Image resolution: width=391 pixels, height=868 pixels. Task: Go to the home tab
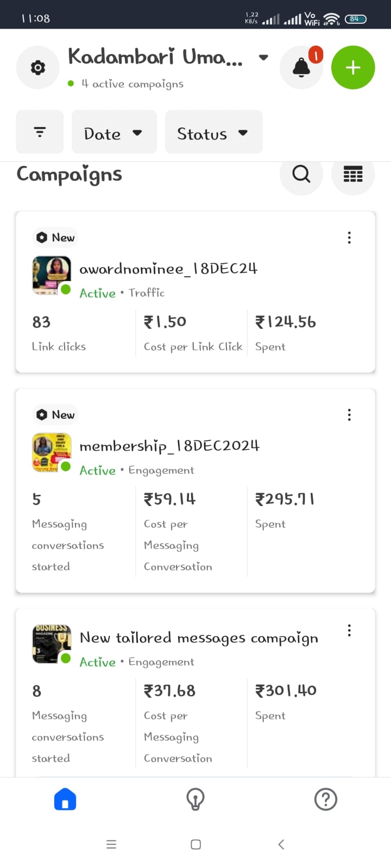[x=65, y=799]
